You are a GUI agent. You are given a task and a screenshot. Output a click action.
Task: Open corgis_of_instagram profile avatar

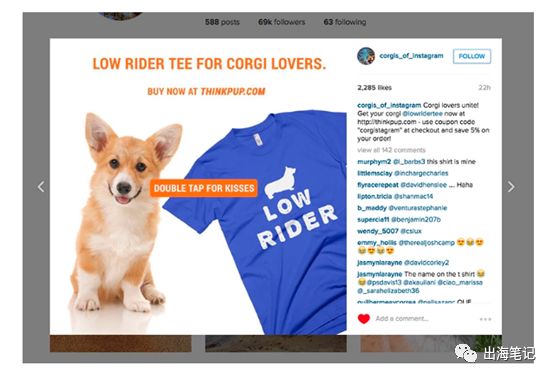click(366, 56)
